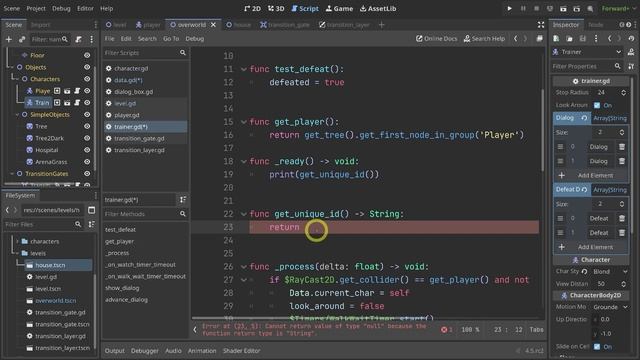
Task: Add a new scene tab
Action: pyautogui.click(x=381, y=25)
